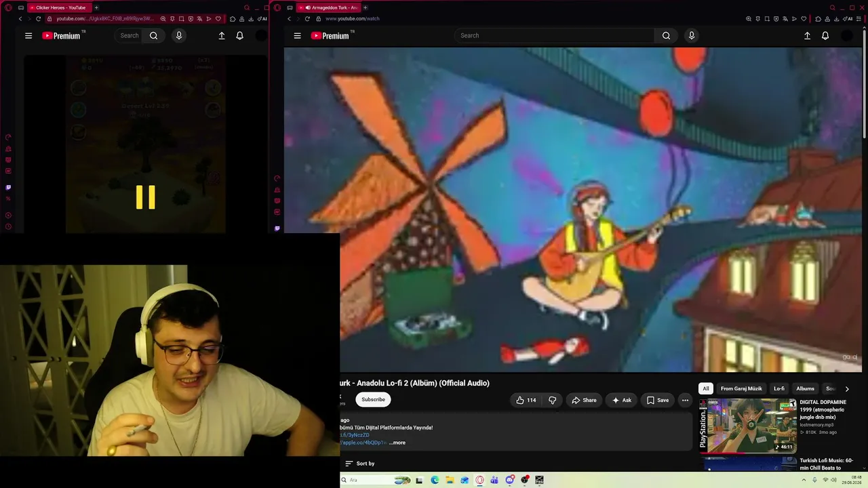
Task: Pause the Clicker Heroes video
Action: pyautogui.click(x=145, y=197)
